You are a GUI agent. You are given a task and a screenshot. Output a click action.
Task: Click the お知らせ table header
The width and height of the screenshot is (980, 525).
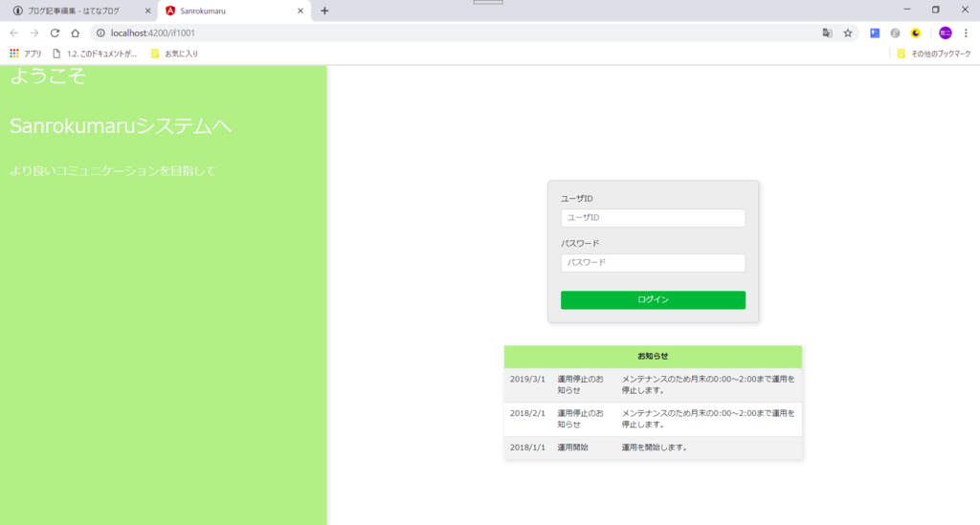tap(653, 357)
